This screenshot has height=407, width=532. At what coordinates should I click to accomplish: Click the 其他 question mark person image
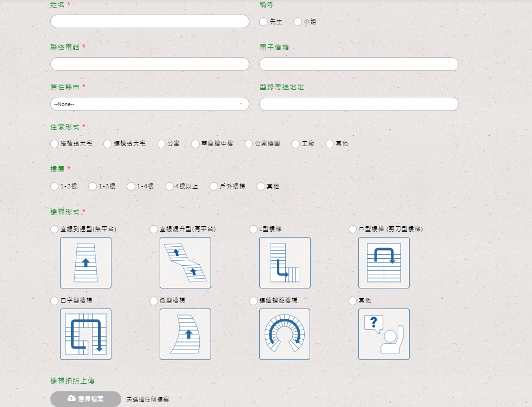[384, 334]
